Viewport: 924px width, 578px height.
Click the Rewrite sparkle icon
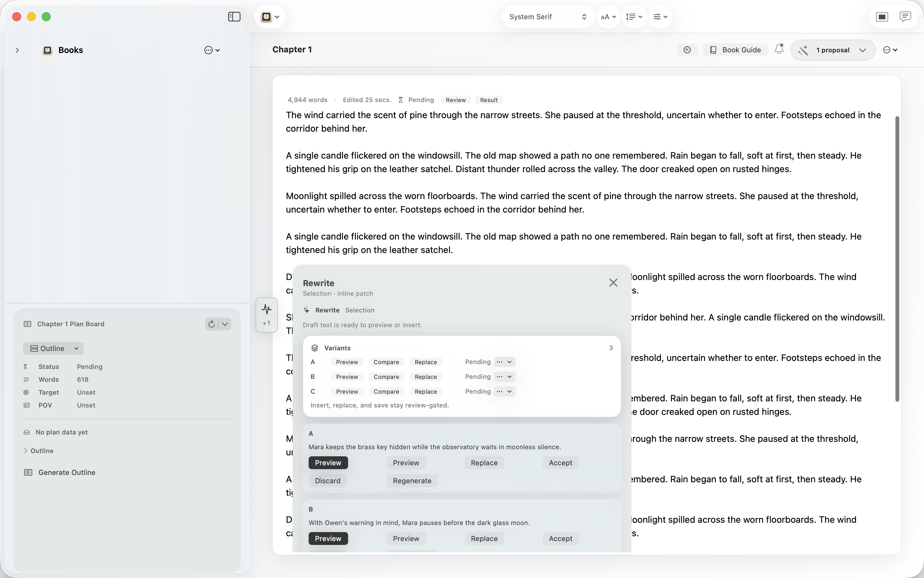(306, 310)
